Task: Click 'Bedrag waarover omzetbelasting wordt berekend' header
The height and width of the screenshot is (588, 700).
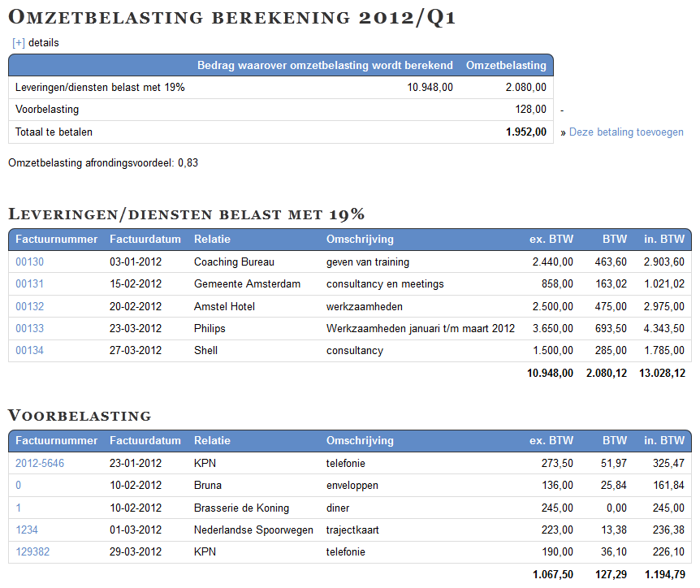Action: [325, 65]
